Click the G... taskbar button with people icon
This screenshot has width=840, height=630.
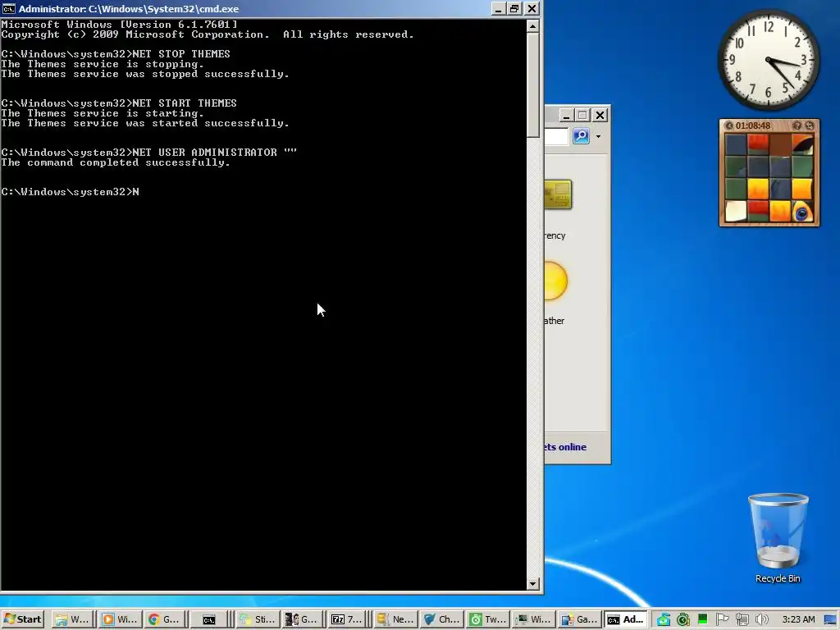coord(302,619)
